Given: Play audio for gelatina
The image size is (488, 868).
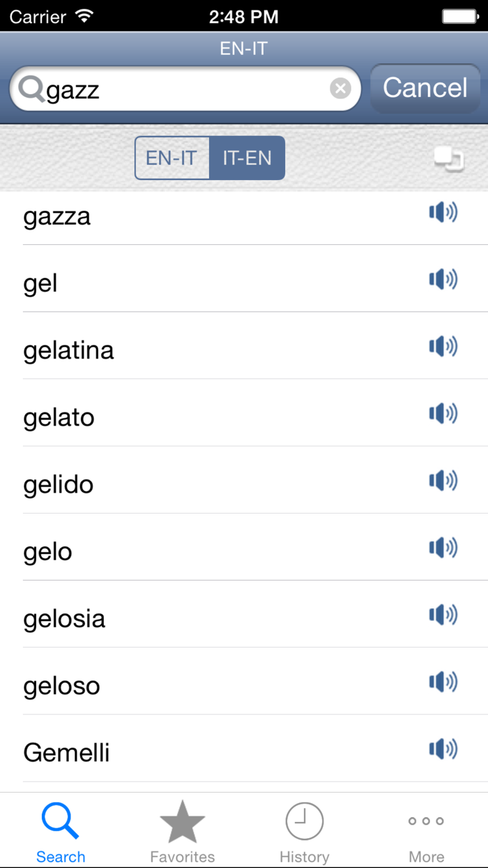Looking at the screenshot, I should pos(443,346).
